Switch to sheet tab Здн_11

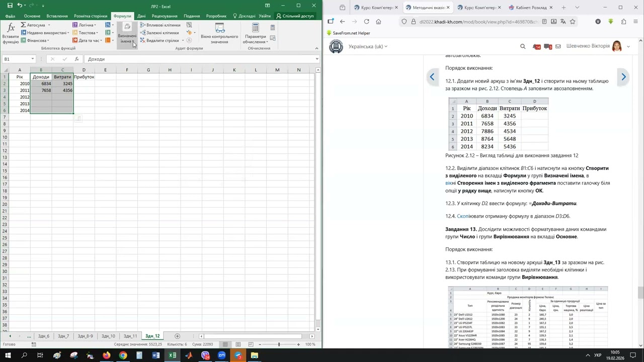(x=130, y=336)
